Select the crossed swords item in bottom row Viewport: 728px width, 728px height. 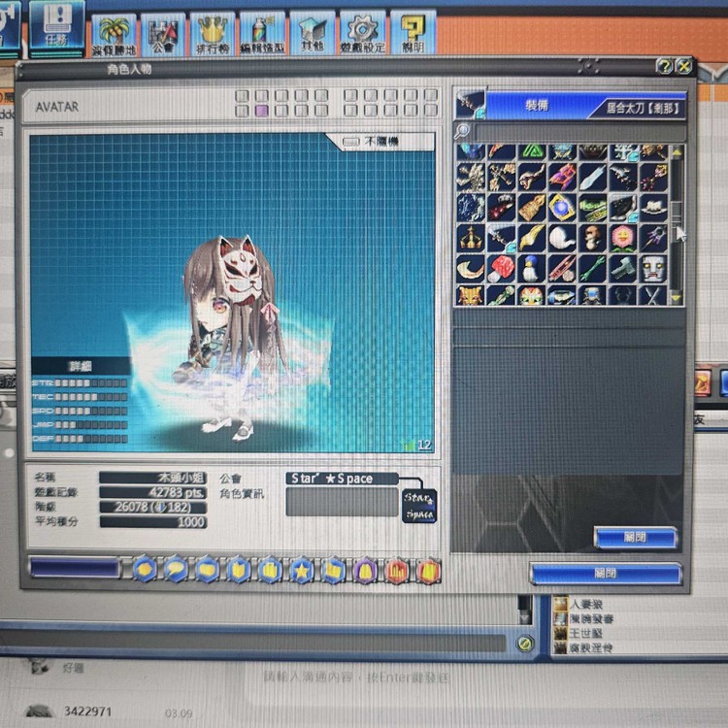click(x=653, y=295)
